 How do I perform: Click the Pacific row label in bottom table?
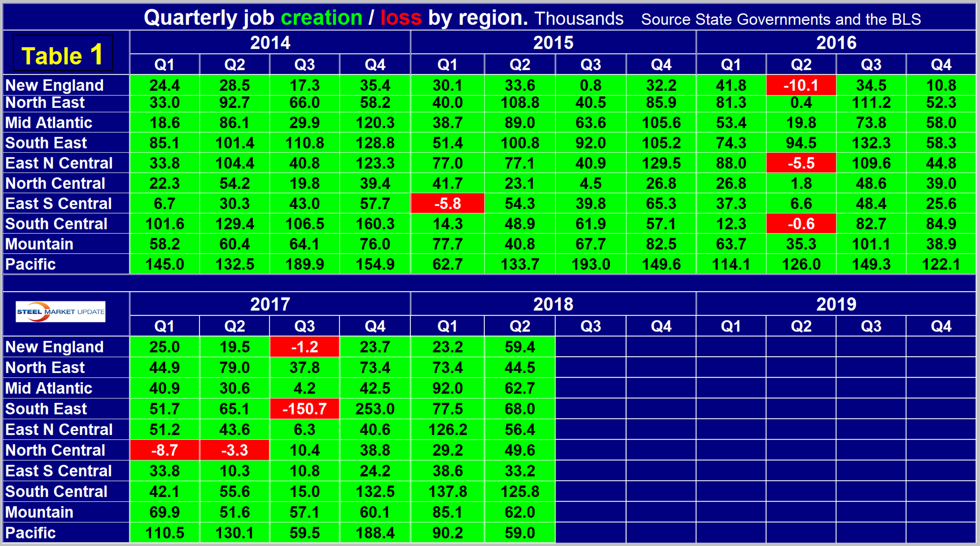31,533
